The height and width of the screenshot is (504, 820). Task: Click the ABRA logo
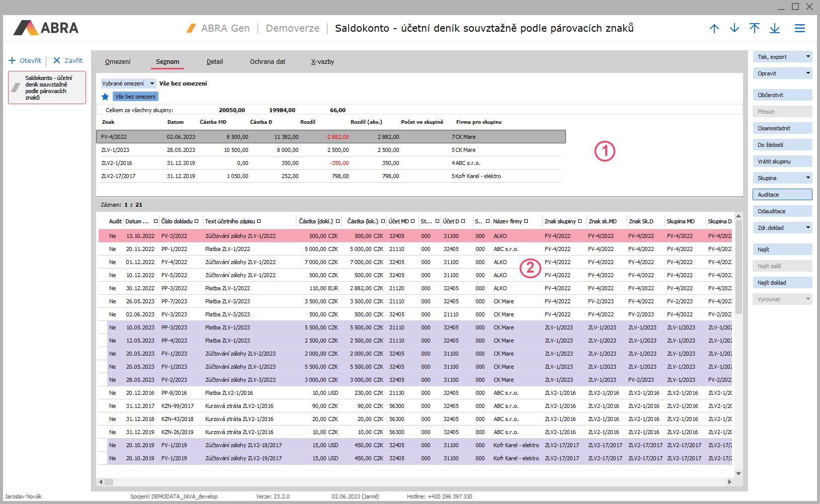[46, 28]
